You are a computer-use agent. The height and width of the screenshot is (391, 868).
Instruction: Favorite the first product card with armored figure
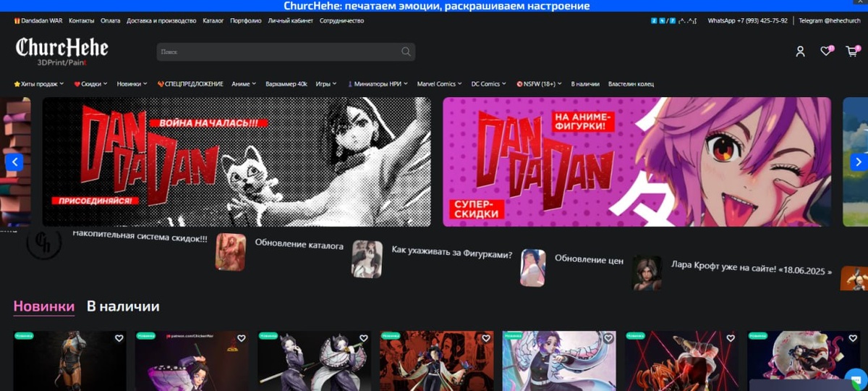point(119,338)
